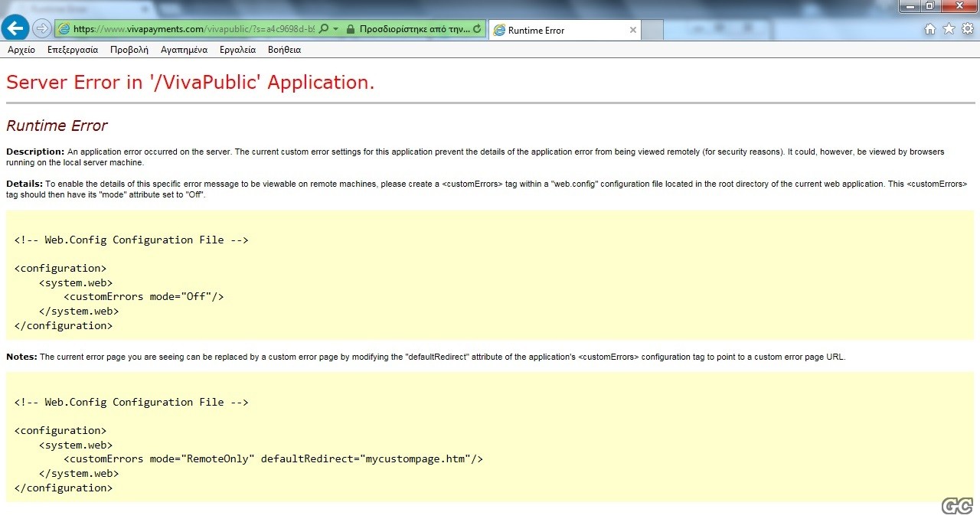Open the Tools gear icon
Image resolution: width=980 pixels, height=522 pixels.
pos(968,29)
